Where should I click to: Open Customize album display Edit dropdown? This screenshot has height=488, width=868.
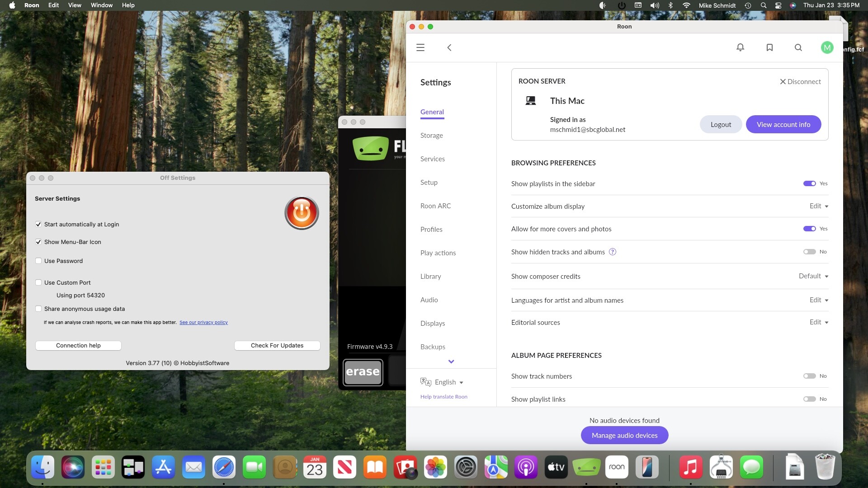pyautogui.click(x=819, y=206)
